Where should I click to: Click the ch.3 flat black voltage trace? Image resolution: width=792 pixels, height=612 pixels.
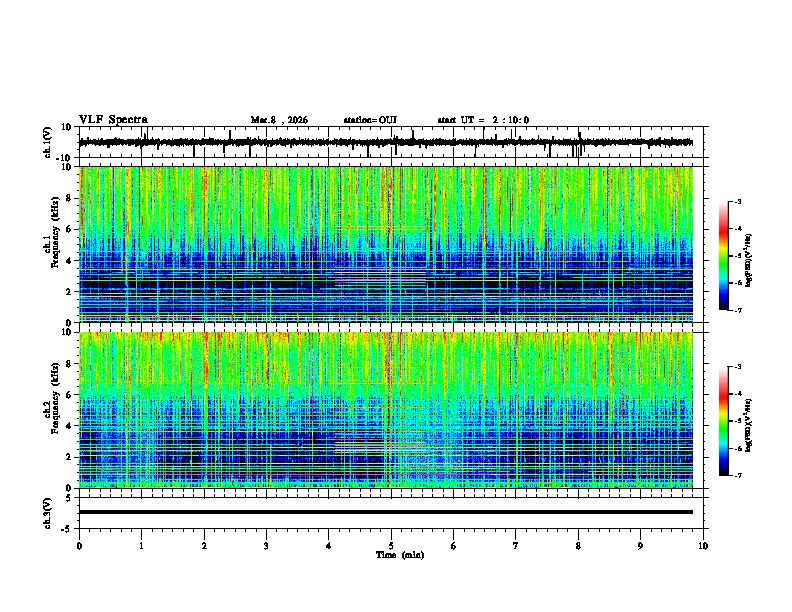386,512
